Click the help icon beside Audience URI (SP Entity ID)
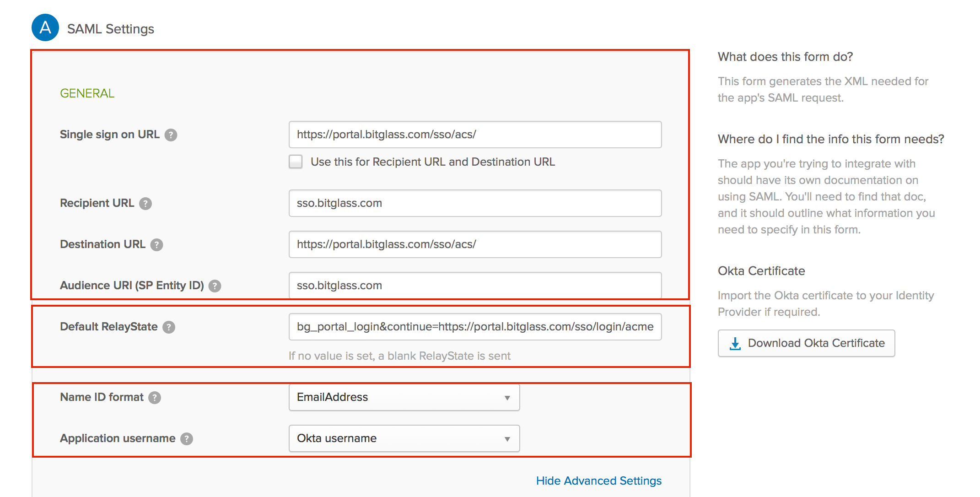The image size is (980, 497). 215,286
